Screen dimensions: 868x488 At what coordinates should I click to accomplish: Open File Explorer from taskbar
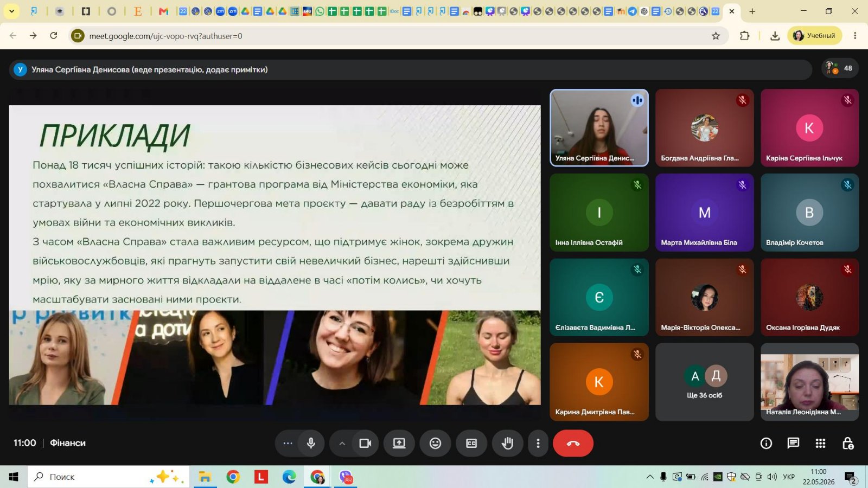click(205, 477)
